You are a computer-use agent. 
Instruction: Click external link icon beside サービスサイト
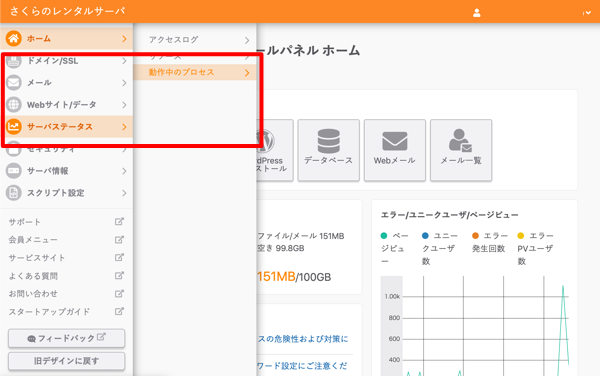tap(119, 257)
